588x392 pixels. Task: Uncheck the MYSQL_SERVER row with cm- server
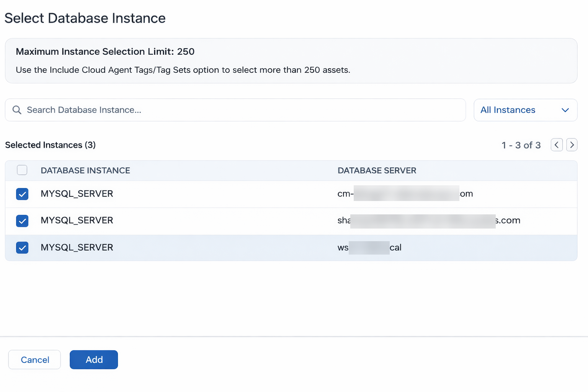[22, 194]
